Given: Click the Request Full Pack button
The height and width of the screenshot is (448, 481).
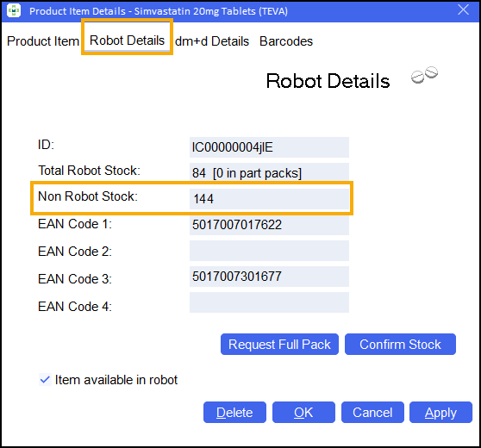Looking at the screenshot, I should click(x=279, y=344).
